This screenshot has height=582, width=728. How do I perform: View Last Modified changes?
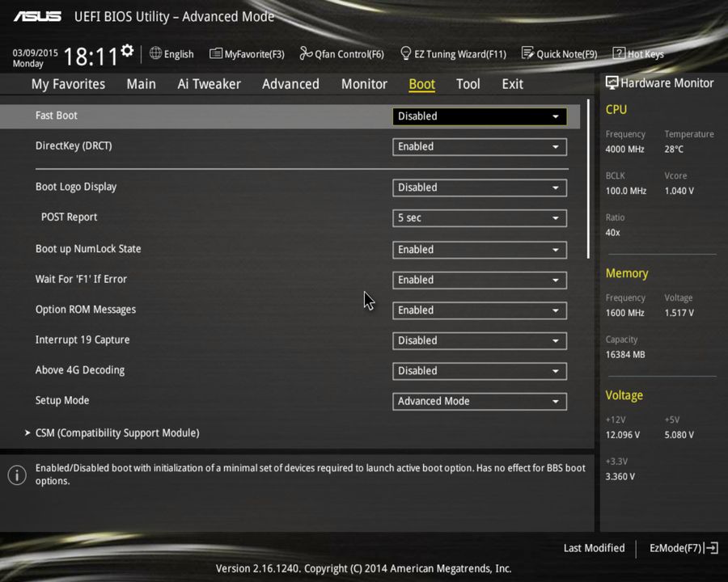pos(594,547)
